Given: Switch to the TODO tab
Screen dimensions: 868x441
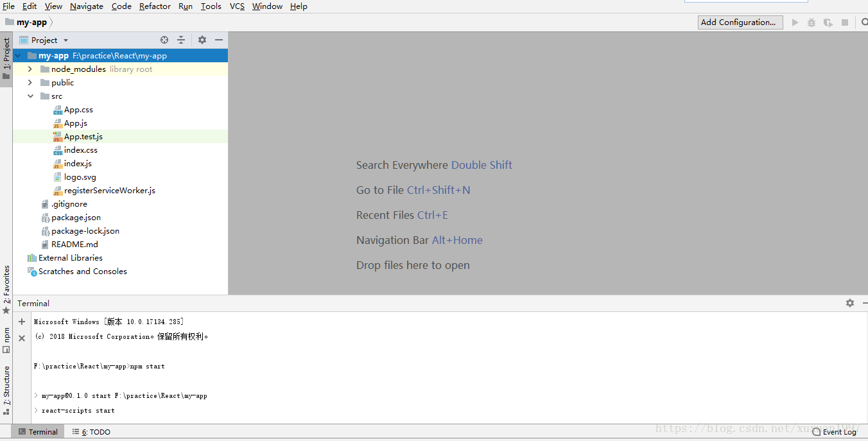Looking at the screenshot, I should [91, 431].
